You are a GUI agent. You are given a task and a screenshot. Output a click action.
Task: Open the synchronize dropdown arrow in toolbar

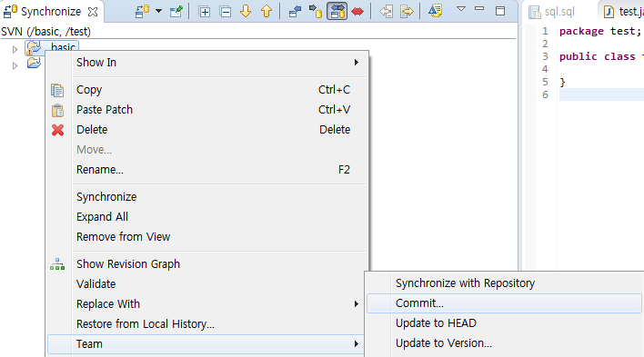coord(158,11)
